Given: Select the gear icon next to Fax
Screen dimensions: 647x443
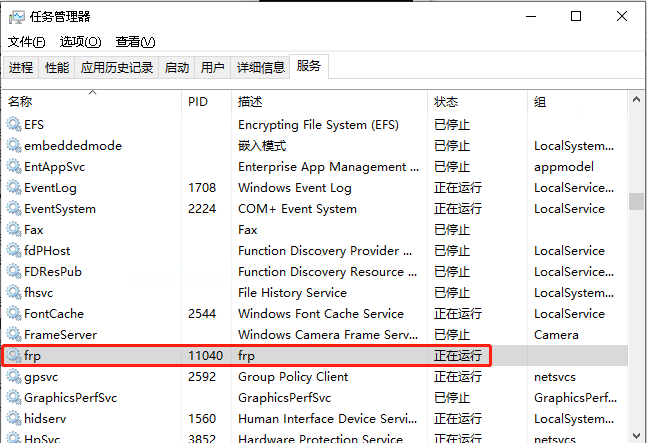Looking at the screenshot, I should click(x=14, y=230).
